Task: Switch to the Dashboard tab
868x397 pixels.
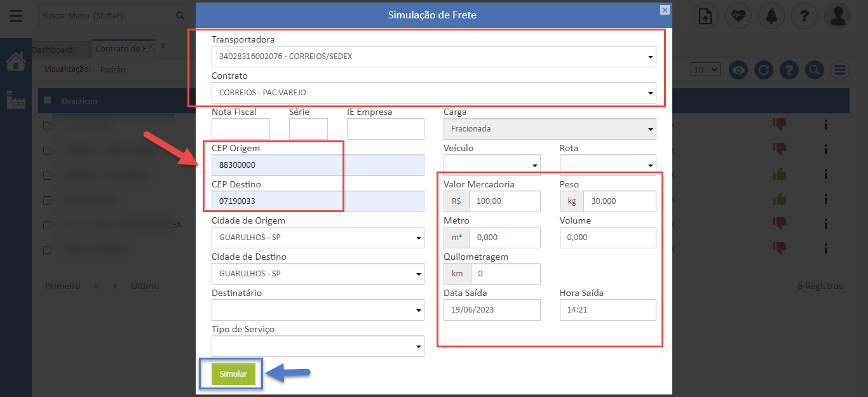Action: point(53,50)
